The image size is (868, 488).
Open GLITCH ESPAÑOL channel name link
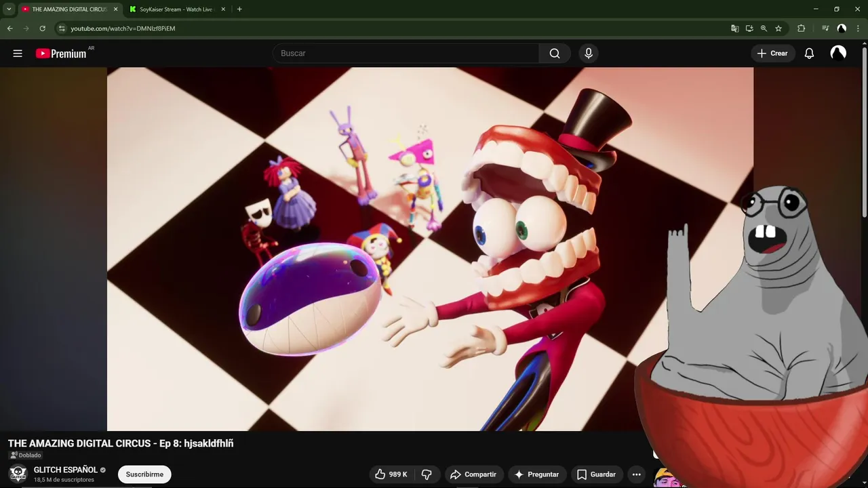pyautogui.click(x=66, y=470)
